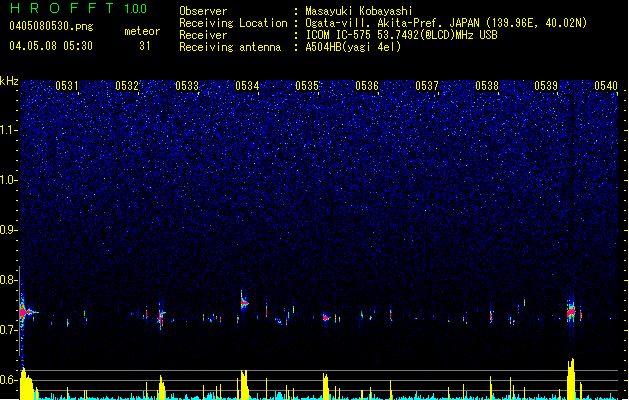Click the 0.6 kHz axis label

(x=9, y=380)
